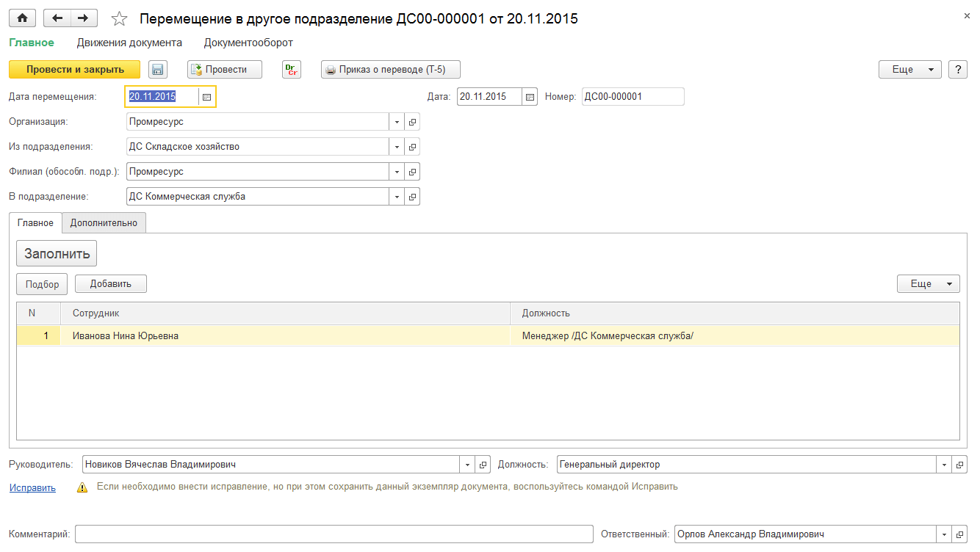
Task: Select Менеджер /ДС Коммерческая служба/ cell
Action: point(735,336)
